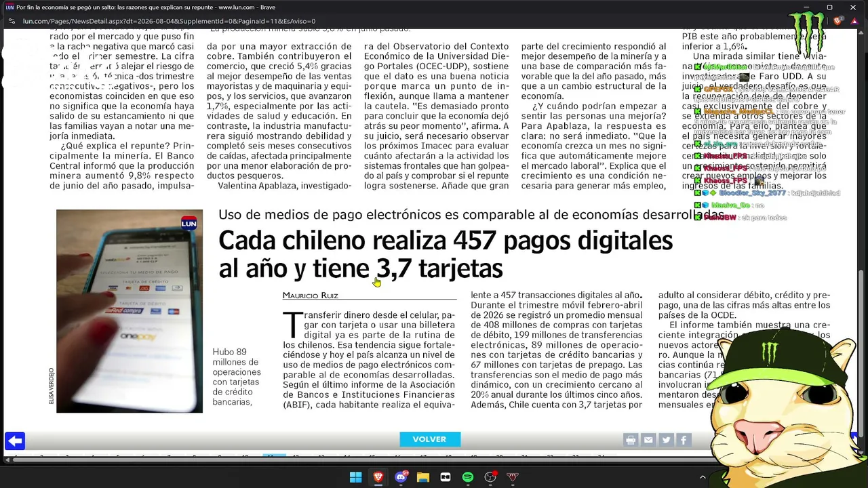Open the Windows Start menu
Screen dimensions: 868x488
[355, 477]
